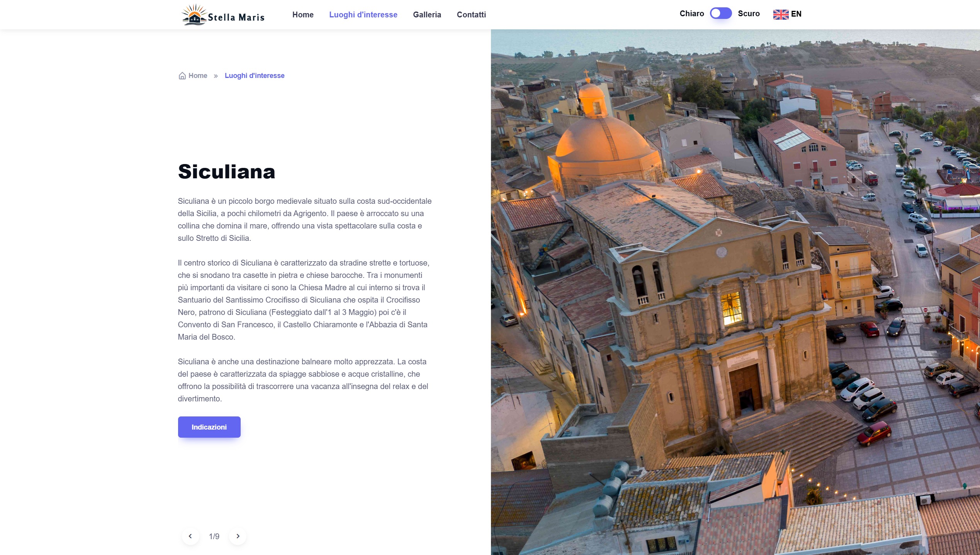Viewport: 980px width, 555px height.
Task: Open the Galleria menu item
Action: point(427,15)
